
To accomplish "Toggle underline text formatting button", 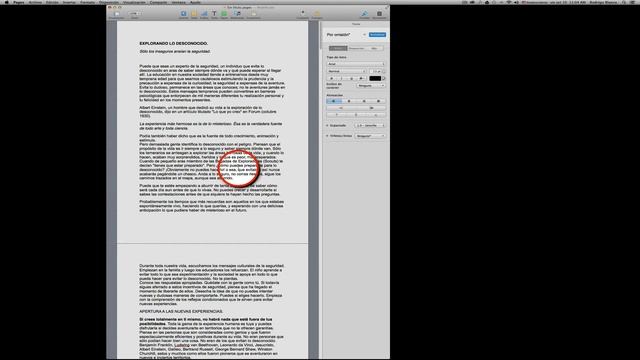I will pyautogui.click(x=351, y=78).
